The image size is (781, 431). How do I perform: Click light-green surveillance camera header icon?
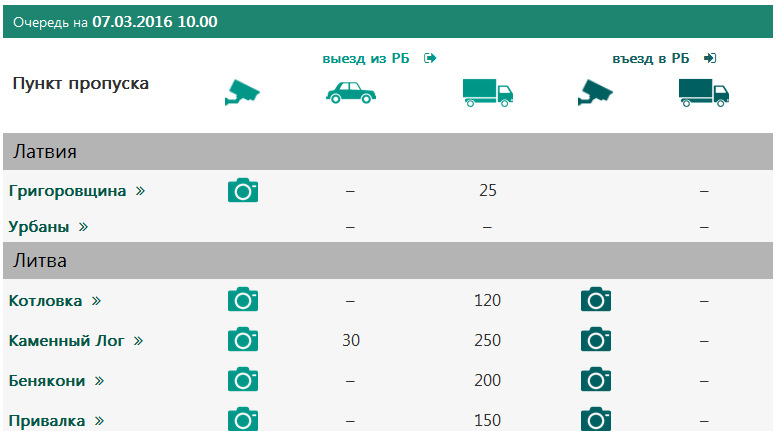tap(242, 92)
